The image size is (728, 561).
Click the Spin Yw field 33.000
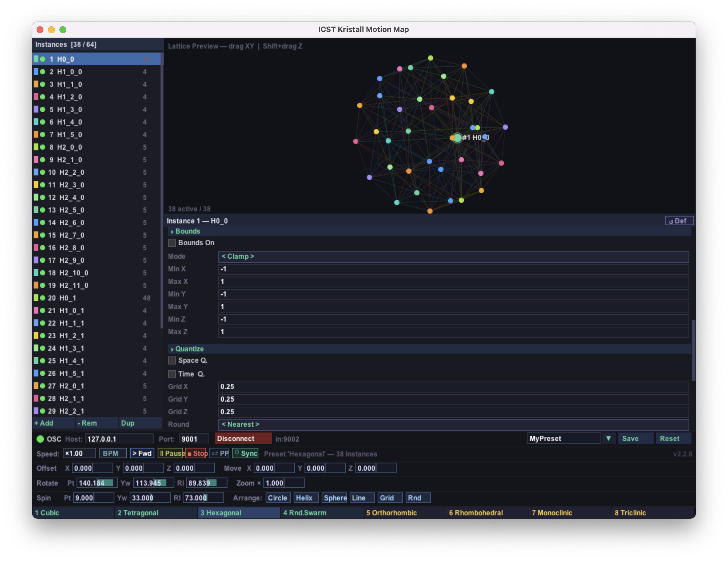point(150,498)
